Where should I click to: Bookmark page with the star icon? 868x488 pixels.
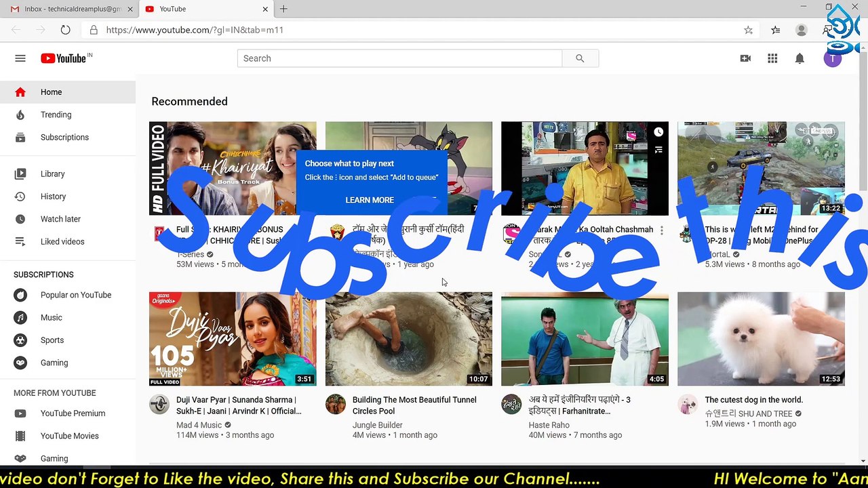(x=748, y=30)
